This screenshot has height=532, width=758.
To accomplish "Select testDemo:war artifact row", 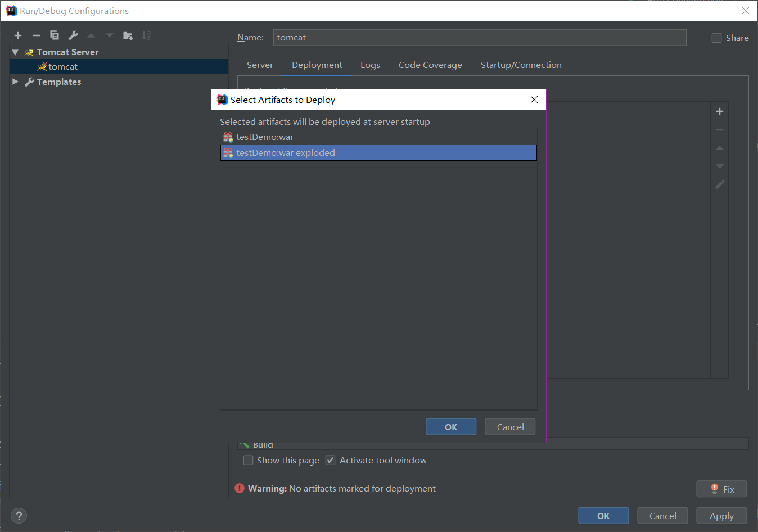I will coord(378,137).
